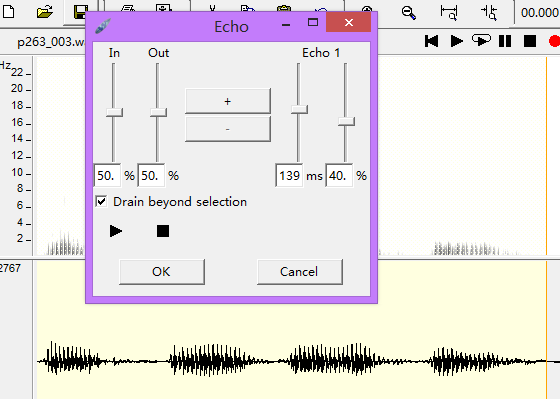Screen dimensions: 560x399
Task: Start recording with the red record button
Action: click(x=555, y=41)
